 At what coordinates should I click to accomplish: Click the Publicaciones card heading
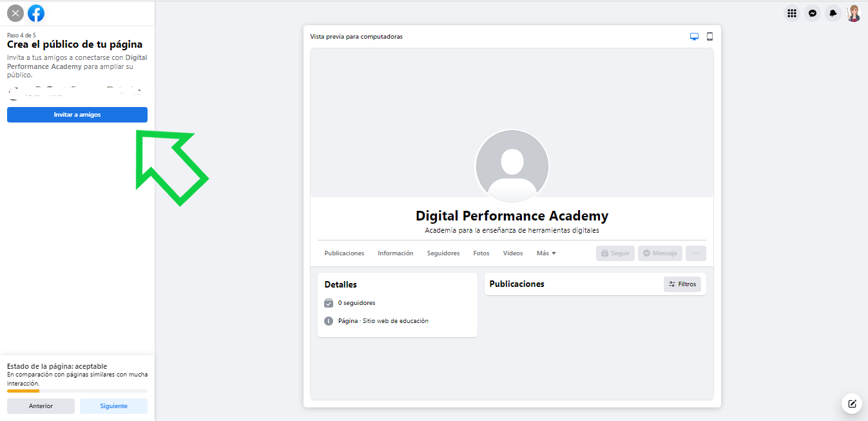point(517,284)
